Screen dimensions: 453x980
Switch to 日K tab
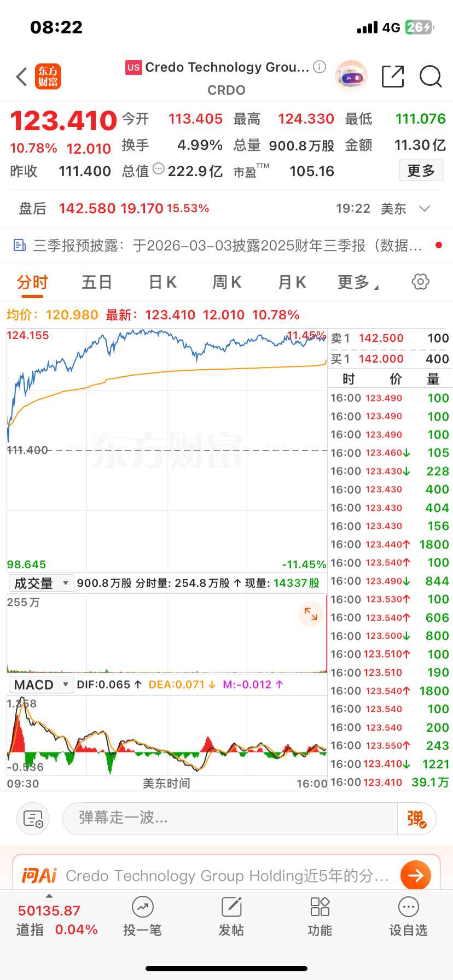162,282
